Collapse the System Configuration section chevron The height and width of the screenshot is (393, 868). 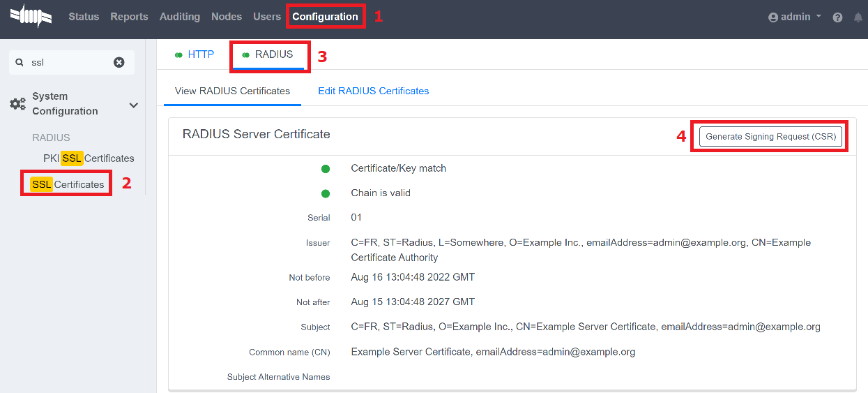pos(134,105)
